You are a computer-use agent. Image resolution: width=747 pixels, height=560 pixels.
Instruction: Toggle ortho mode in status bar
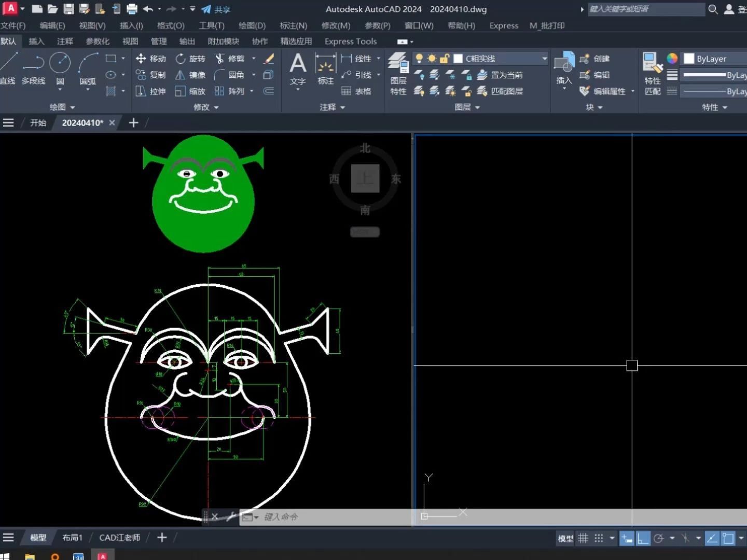pyautogui.click(x=643, y=538)
